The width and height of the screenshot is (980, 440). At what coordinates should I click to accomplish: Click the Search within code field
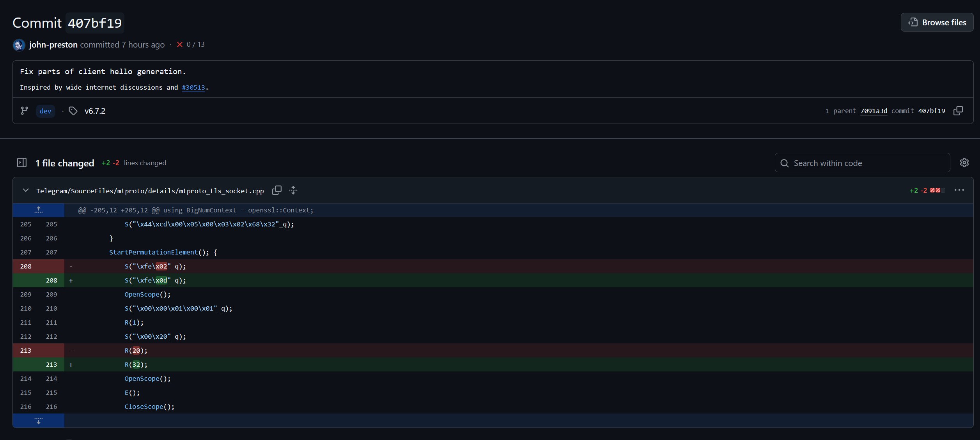point(862,163)
